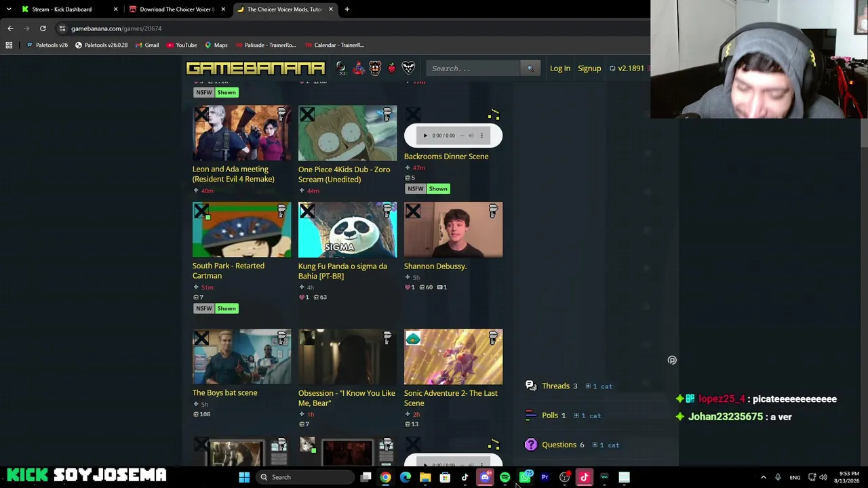Image resolution: width=868 pixels, height=488 pixels.
Task: Click the Signup link
Action: click(589, 68)
